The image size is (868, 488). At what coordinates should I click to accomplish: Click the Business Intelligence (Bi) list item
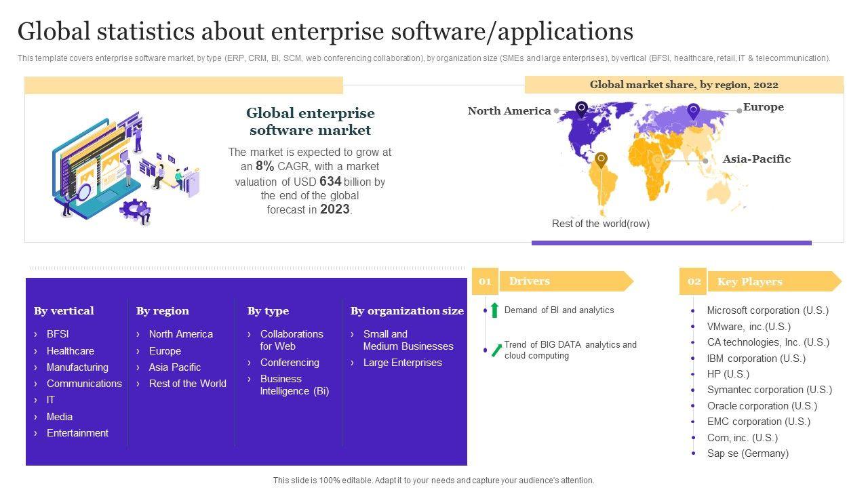tap(294, 385)
